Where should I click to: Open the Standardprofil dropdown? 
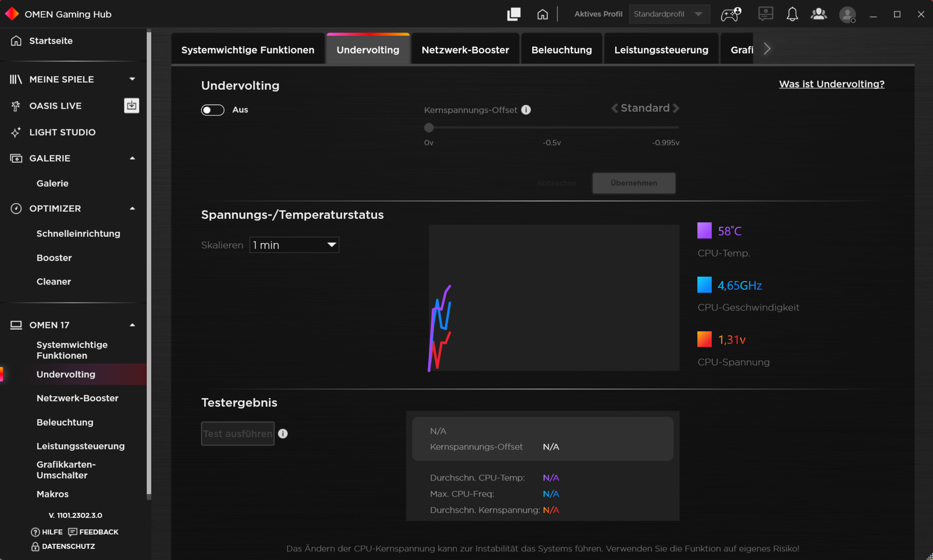(x=669, y=14)
